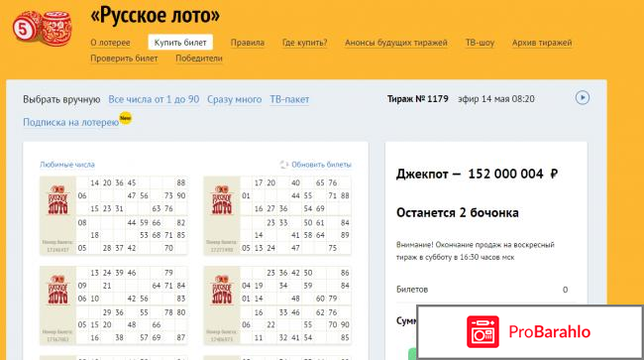Screen dimensions: 644x360
Task: Go to Где купить? section
Action: [x=305, y=43]
